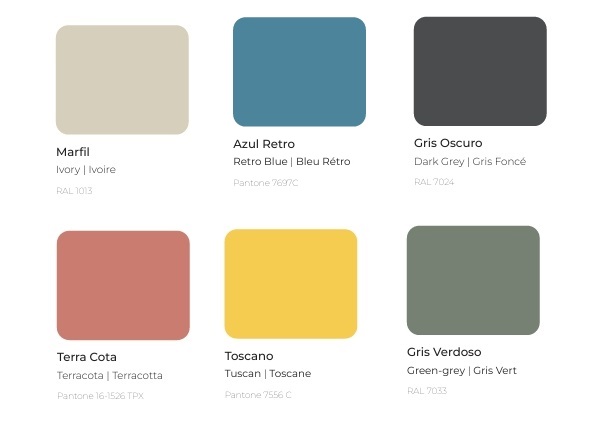Click the Azul Retro title text
Viewport: 608px width, 436px height.
(x=264, y=144)
